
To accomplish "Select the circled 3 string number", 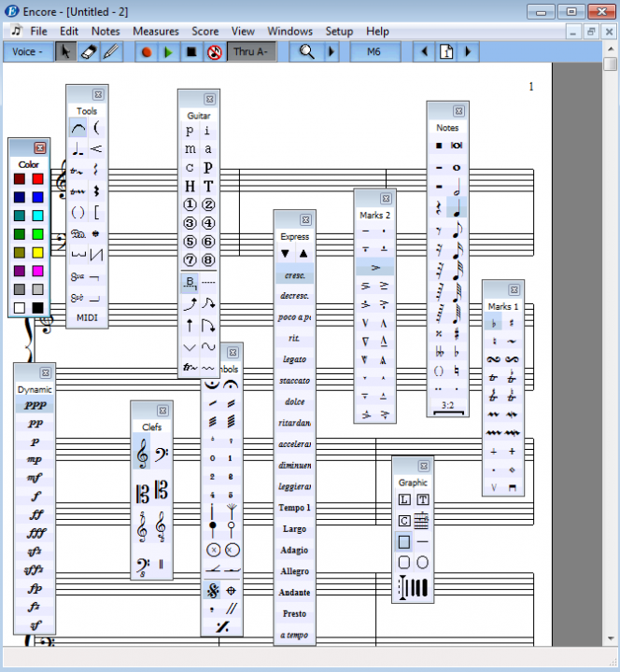I will 190,223.
